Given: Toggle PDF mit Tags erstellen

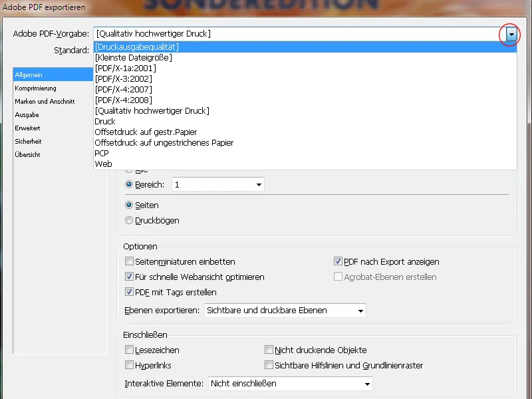Looking at the screenshot, I should tap(129, 292).
